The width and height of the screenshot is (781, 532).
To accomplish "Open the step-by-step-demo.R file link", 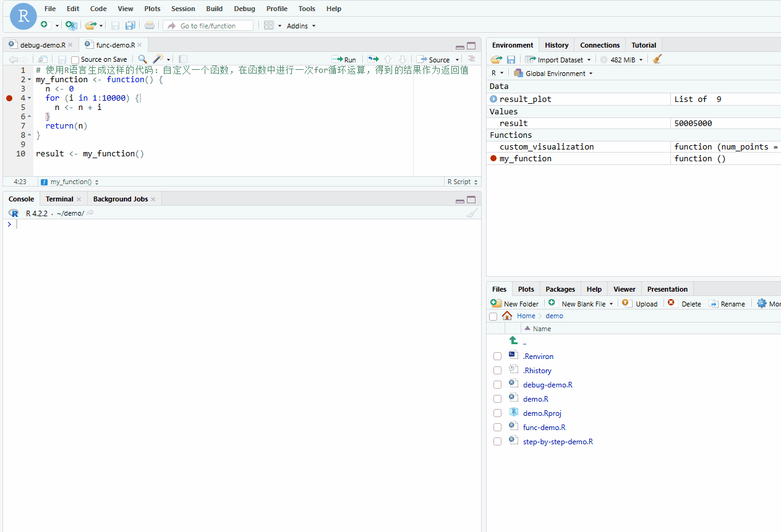I will coord(558,442).
